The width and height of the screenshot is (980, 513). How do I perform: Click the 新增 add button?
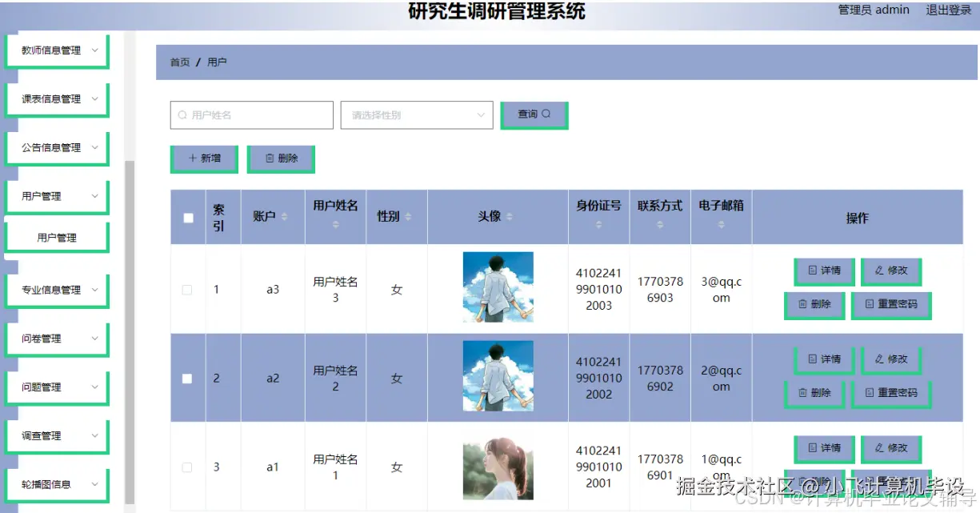click(205, 158)
